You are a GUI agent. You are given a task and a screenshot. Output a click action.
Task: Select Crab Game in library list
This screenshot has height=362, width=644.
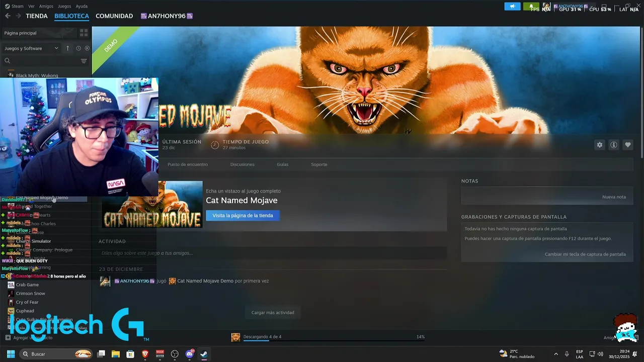27,285
